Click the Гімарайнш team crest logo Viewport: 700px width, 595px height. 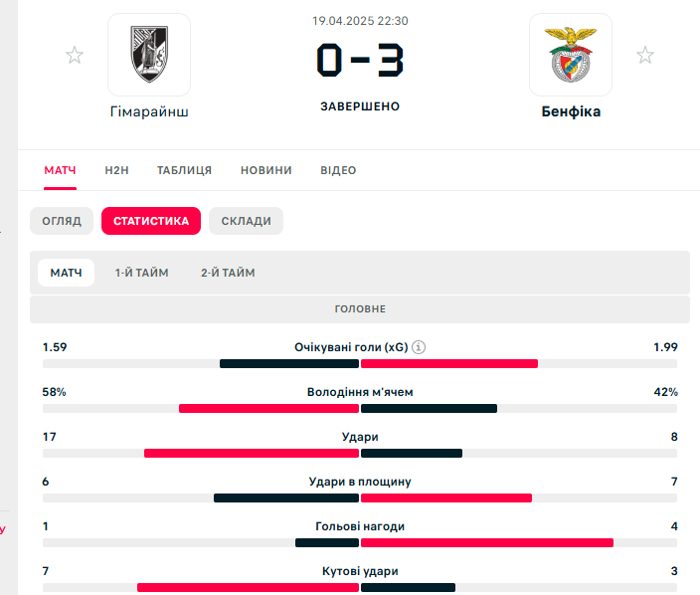(149, 55)
